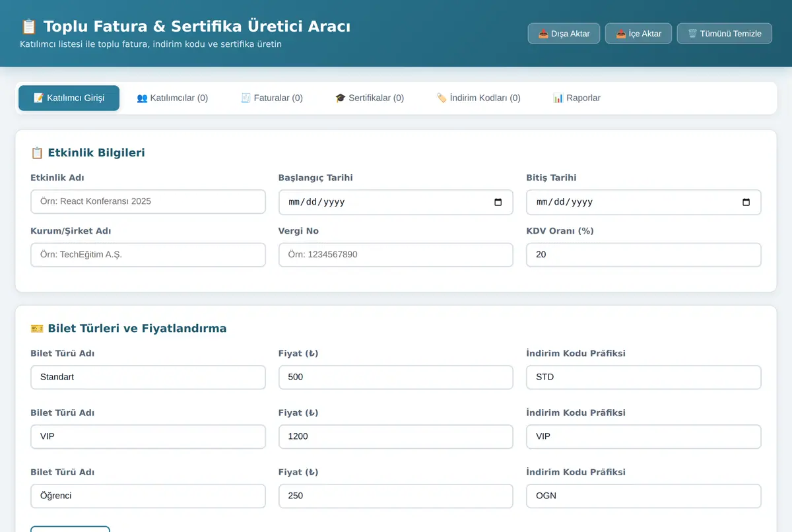Switch to the Katılımcılar (0) tab

[172, 98]
